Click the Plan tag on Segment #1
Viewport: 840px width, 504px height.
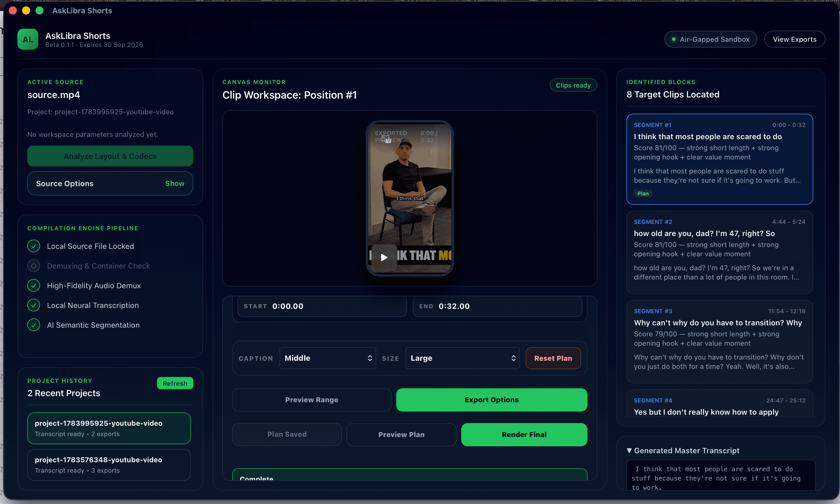[643, 194]
